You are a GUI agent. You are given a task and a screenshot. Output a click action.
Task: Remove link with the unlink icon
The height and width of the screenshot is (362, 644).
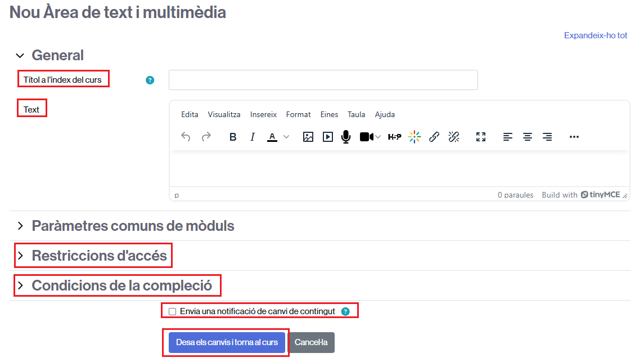point(454,137)
